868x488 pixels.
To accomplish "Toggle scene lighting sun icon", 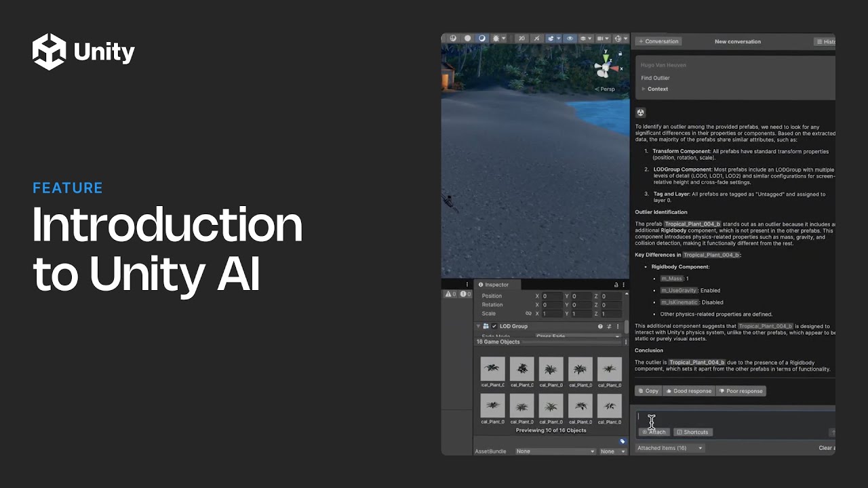I will [x=496, y=39].
